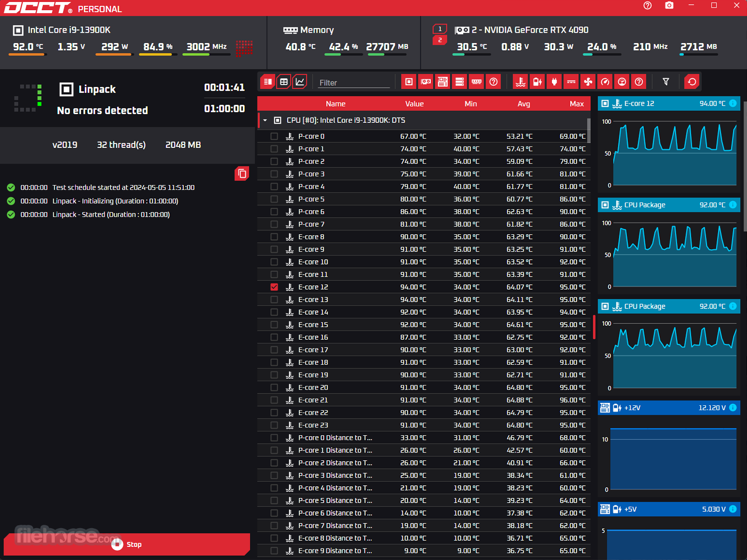Switch to the table-only view
This screenshot has height=560, width=747.
click(x=284, y=82)
